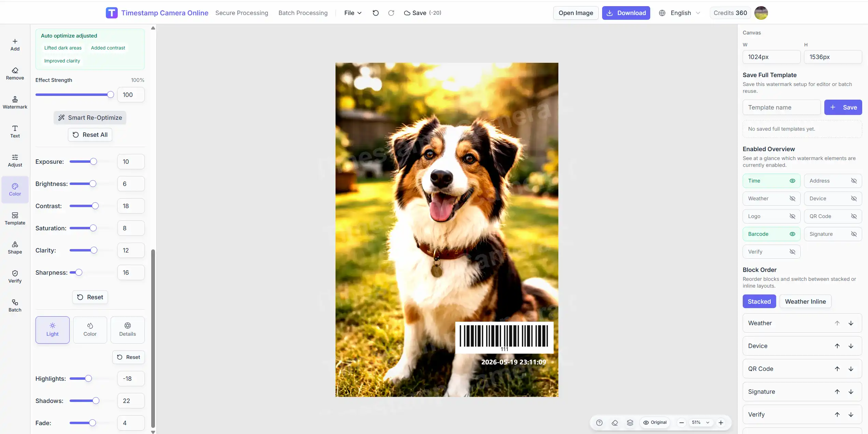
Task: Open the Verify shield panel
Action: (15, 277)
